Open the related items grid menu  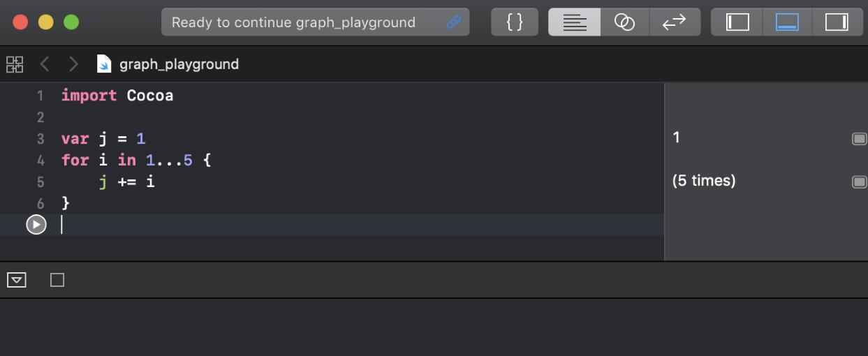click(15, 64)
